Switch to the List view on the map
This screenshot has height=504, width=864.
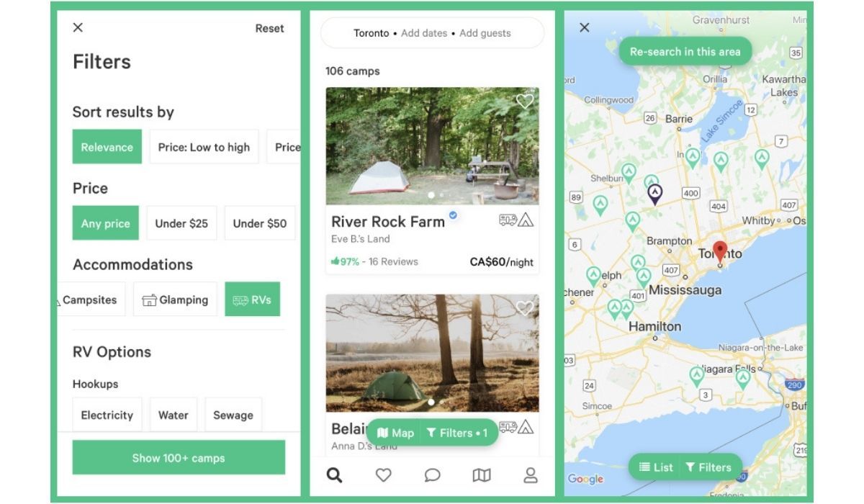click(x=656, y=467)
